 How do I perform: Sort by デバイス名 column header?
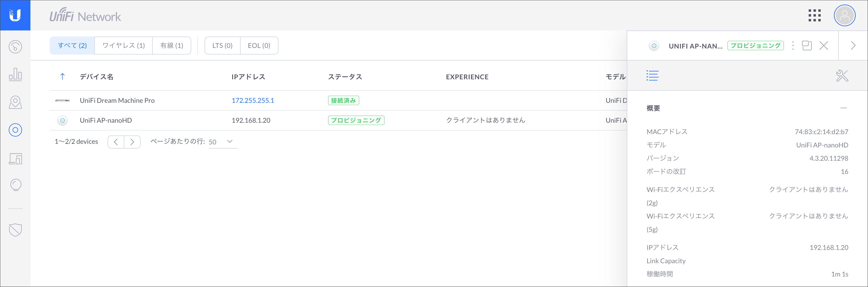point(96,77)
